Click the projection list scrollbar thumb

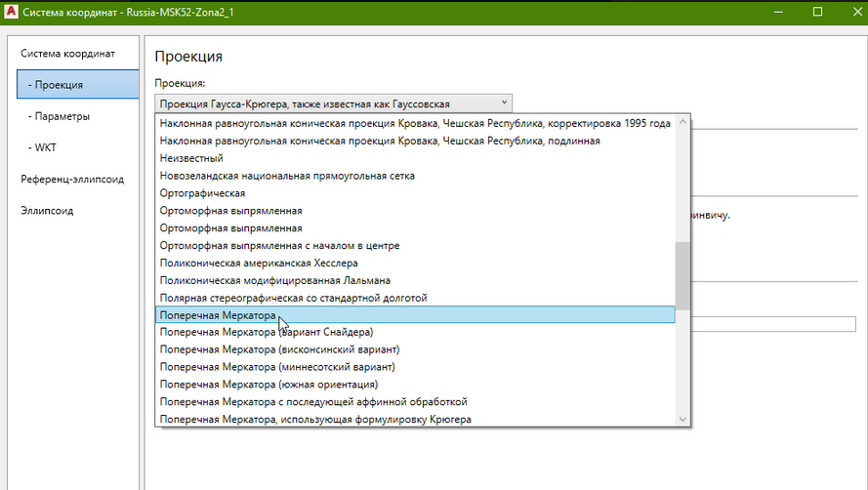(682, 276)
